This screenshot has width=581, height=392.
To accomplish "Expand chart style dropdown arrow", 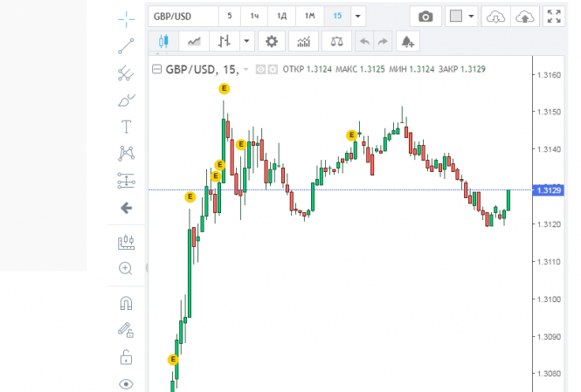I will click(x=246, y=41).
